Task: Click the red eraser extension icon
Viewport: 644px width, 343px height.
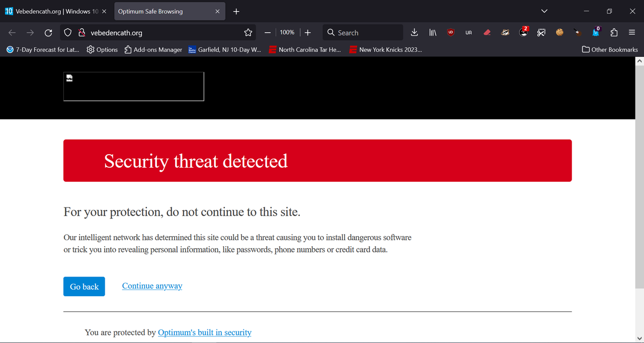Action: tap(487, 33)
